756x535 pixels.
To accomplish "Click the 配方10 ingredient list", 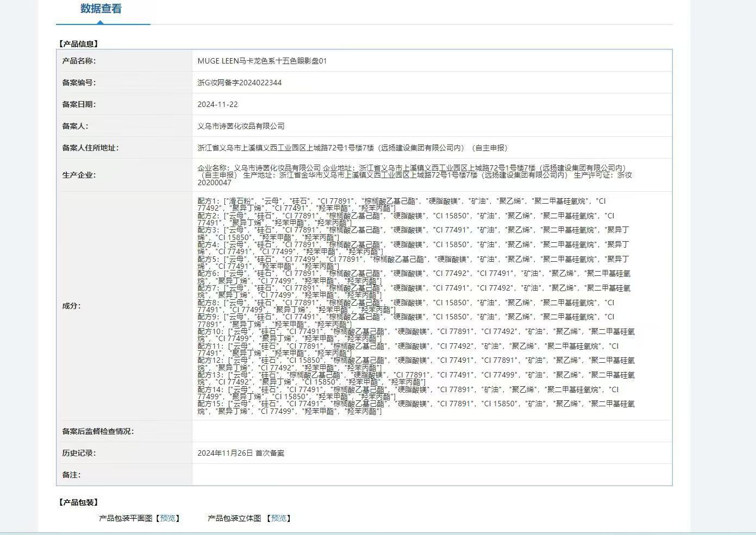I will coord(416,335).
